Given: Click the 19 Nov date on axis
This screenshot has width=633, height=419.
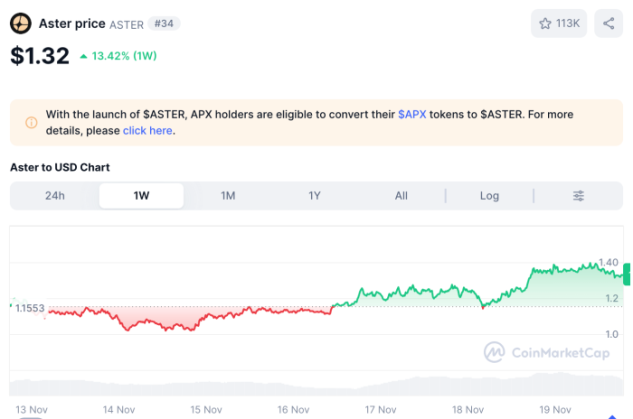Looking at the screenshot, I should [x=555, y=410].
